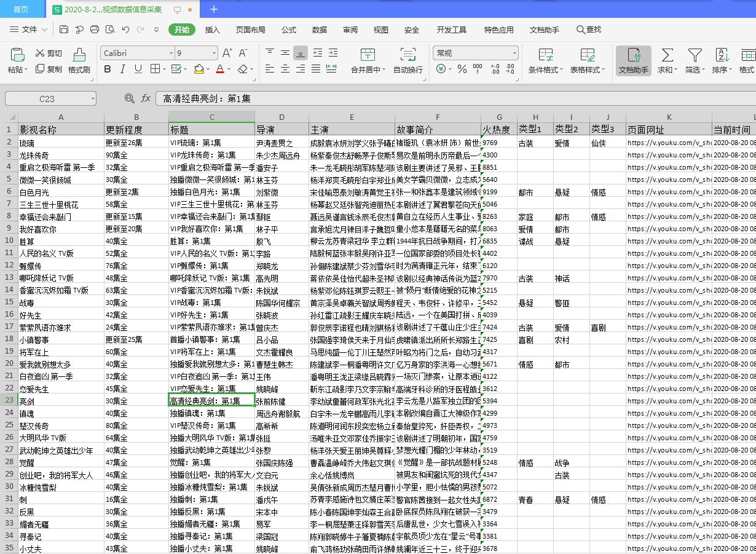The height and width of the screenshot is (554, 756).
Task: Click the Copy (复制) button
Action: click(49, 69)
